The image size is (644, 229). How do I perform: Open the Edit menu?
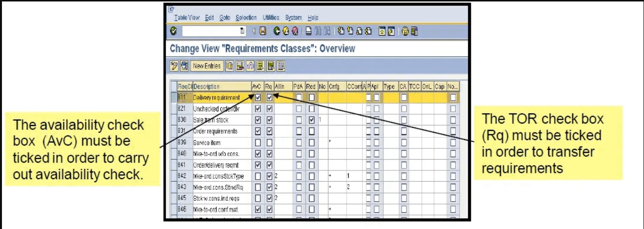pos(210,18)
